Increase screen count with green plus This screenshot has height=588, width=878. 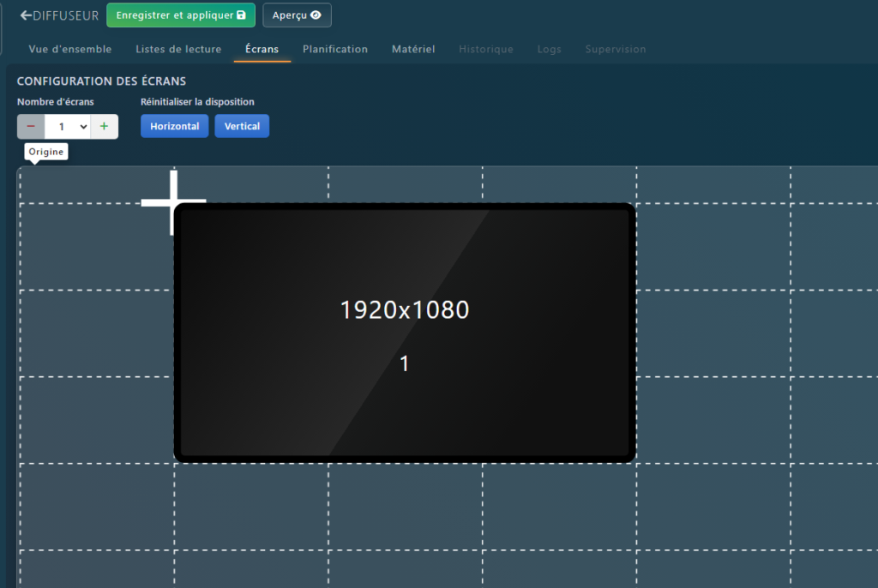[104, 126]
